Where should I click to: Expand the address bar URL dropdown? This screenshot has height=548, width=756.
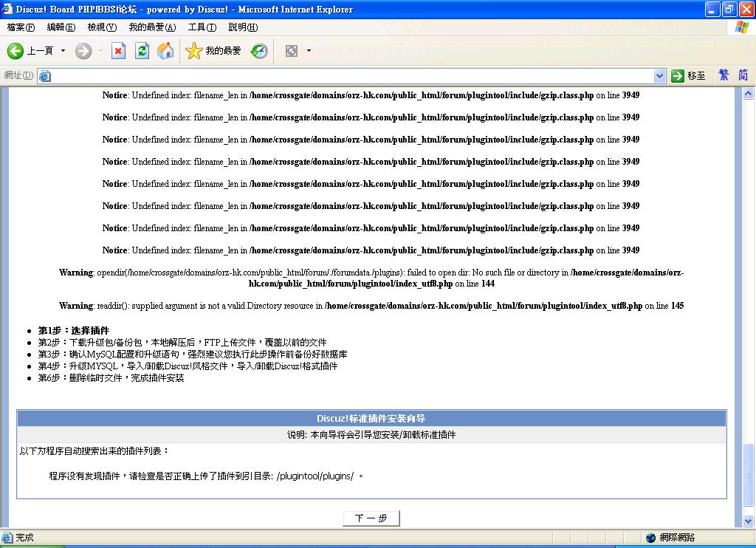pos(659,76)
